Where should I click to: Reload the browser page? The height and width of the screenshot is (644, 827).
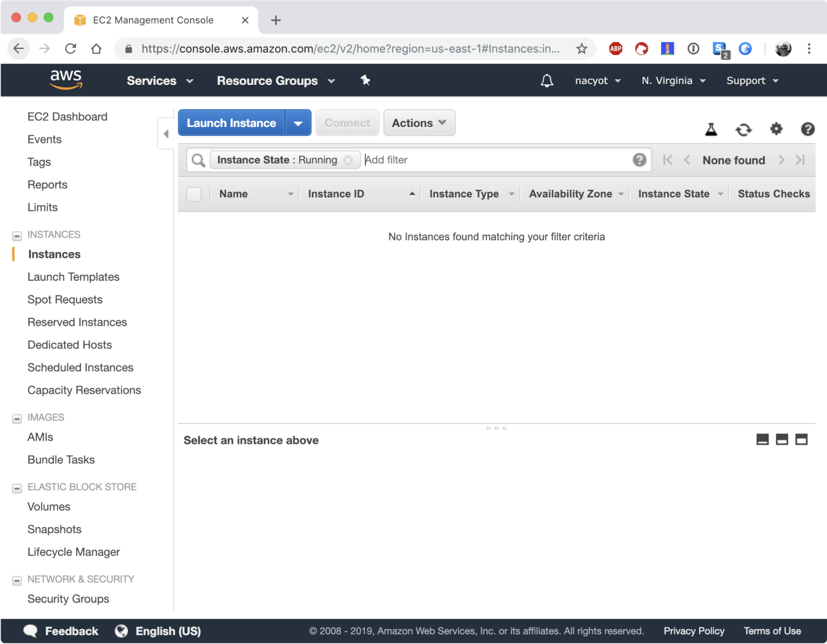[71, 49]
